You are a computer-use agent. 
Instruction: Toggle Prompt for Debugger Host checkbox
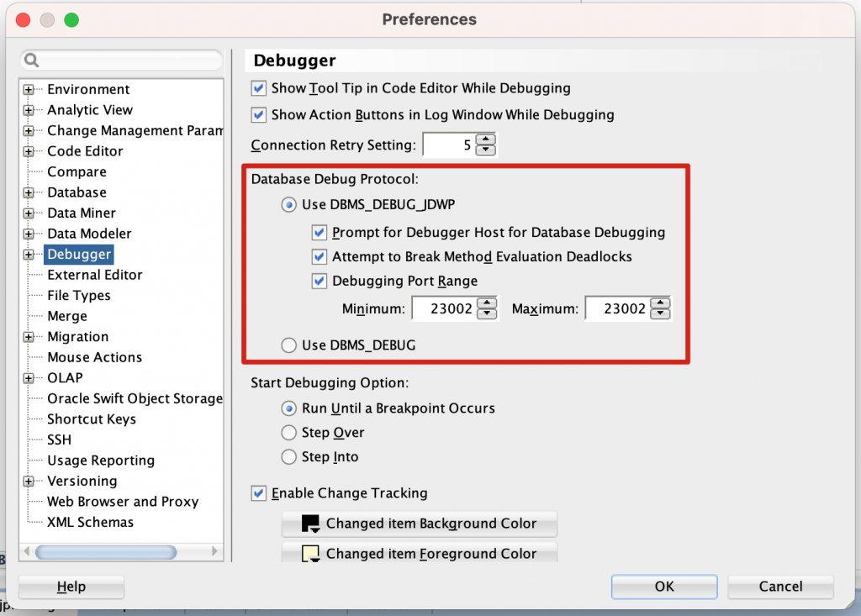pyautogui.click(x=319, y=233)
